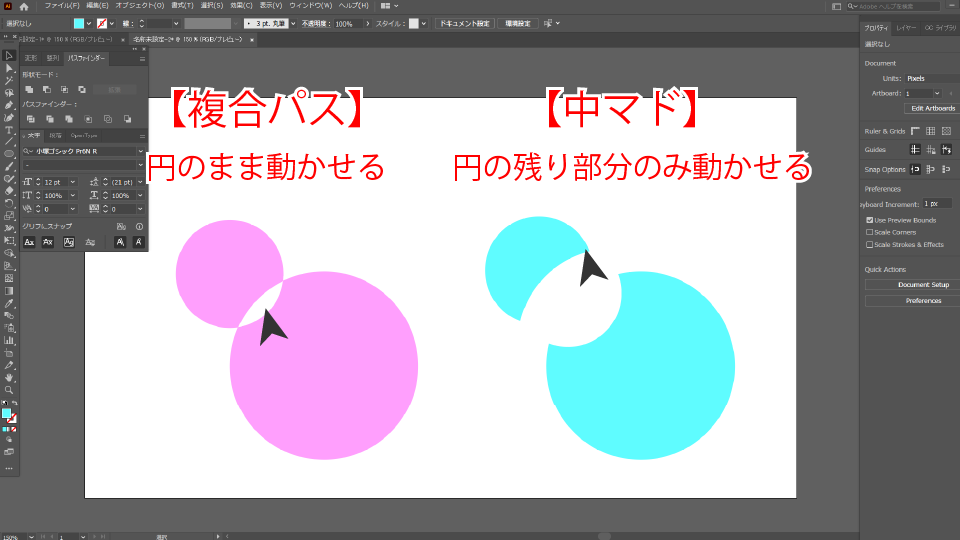Toggle lock guides button
This screenshot has height=540, width=960.
[x=931, y=149]
